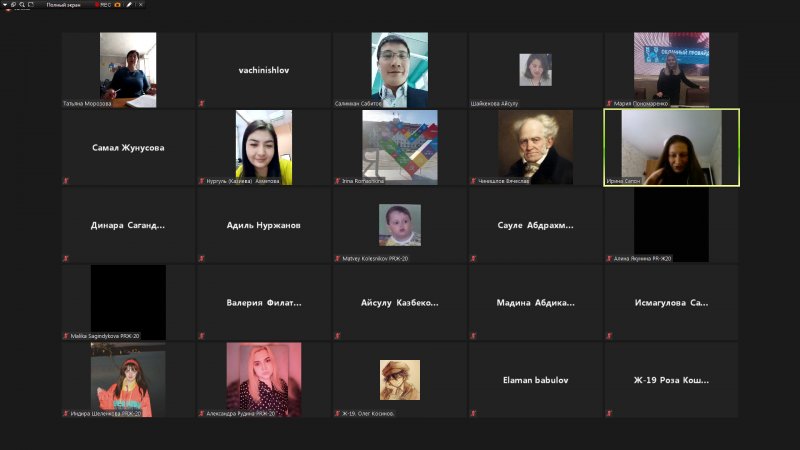Select the highlighted Ирина Сапон video tile
This screenshot has width=800, height=450.
point(671,147)
